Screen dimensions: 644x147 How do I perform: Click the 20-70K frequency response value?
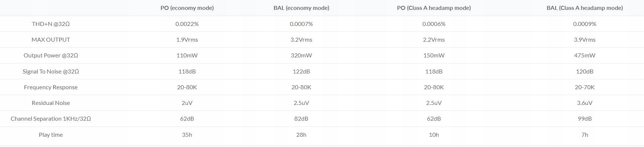tap(585, 87)
